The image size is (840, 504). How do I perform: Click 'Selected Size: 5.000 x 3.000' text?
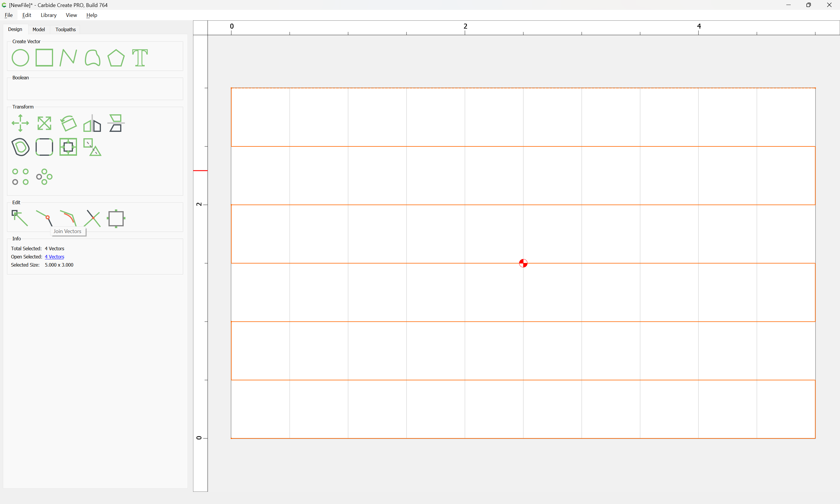pyautogui.click(x=42, y=265)
